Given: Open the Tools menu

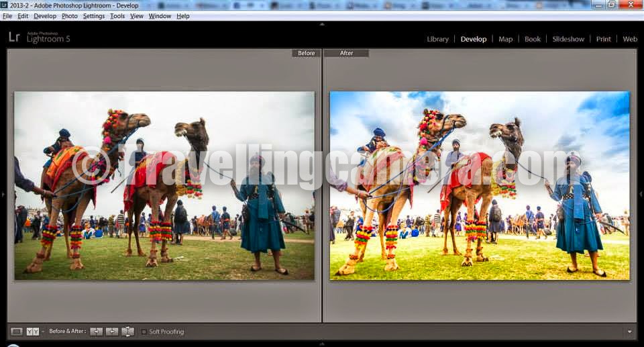Looking at the screenshot, I should pos(117,16).
